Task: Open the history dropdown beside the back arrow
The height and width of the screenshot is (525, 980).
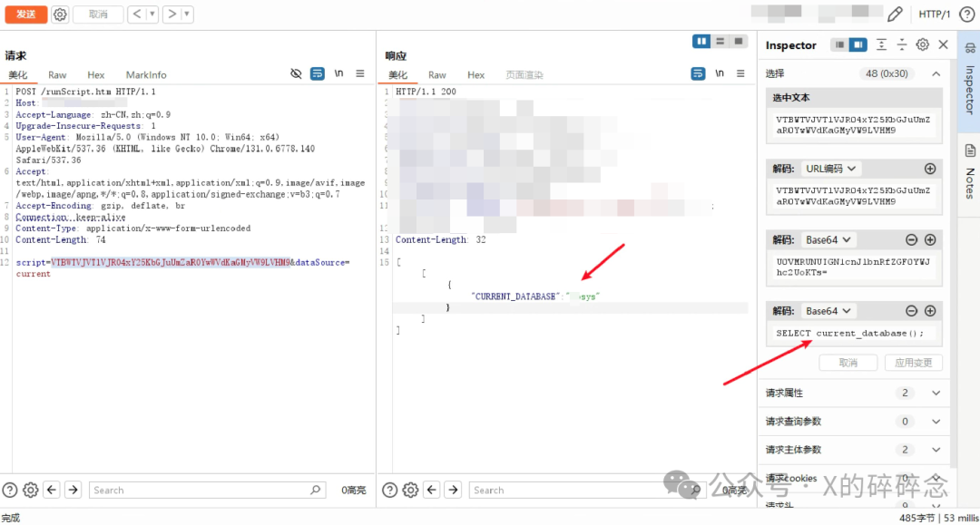Action: pyautogui.click(x=152, y=14)
